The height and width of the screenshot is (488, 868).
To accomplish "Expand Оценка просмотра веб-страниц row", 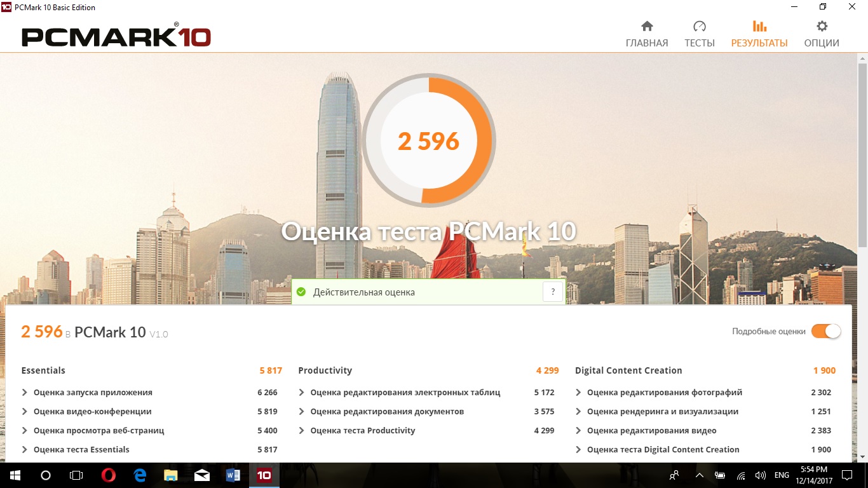I will 149,430.
